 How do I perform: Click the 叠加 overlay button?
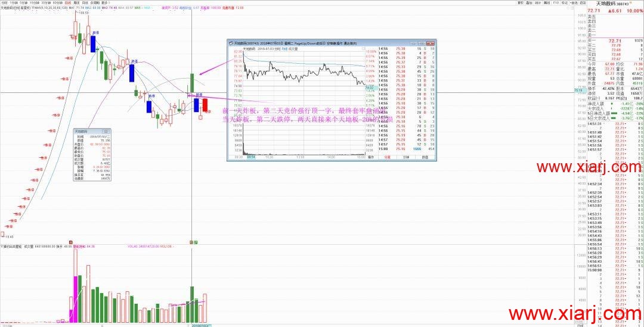tap(529, 2)
